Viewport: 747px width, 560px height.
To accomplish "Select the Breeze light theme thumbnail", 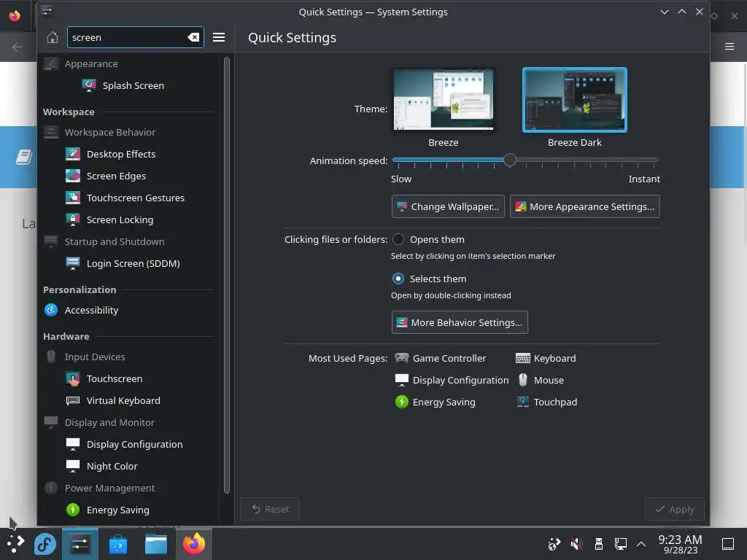I will (443, 99).
